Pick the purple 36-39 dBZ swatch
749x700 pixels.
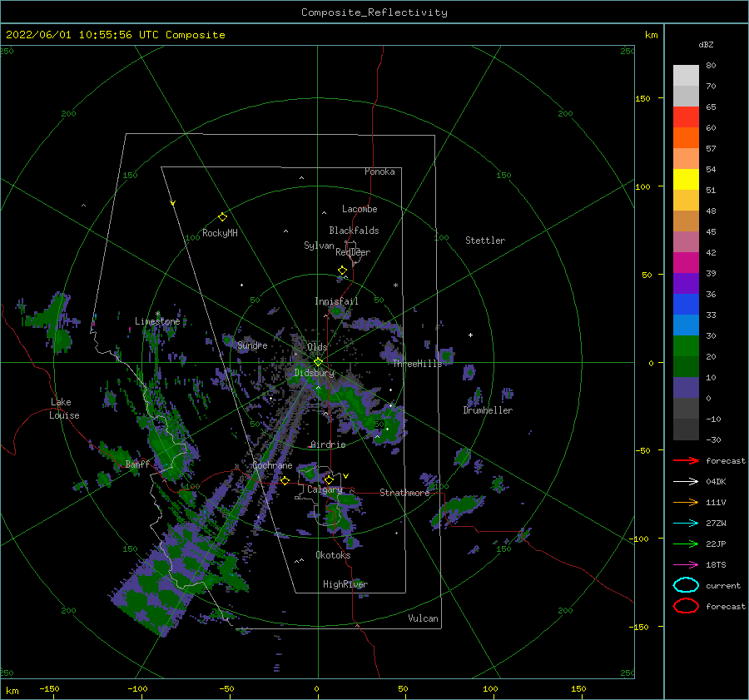pyautogui.click(x=686, y=283)
